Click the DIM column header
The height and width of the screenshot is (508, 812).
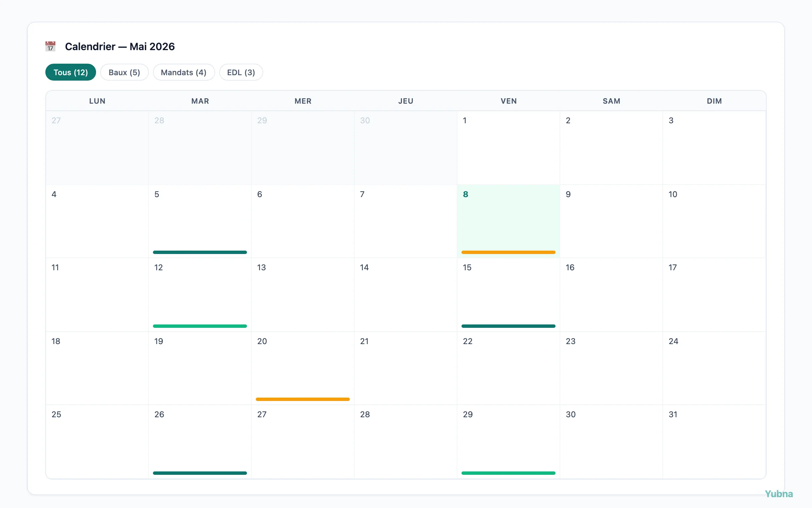[714, 101]
